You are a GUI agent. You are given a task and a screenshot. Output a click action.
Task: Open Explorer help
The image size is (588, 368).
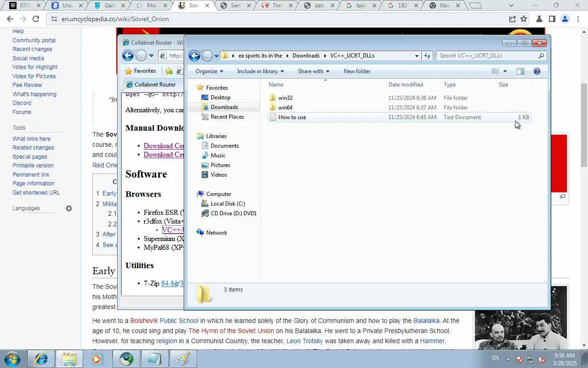(x=537, y=71)
